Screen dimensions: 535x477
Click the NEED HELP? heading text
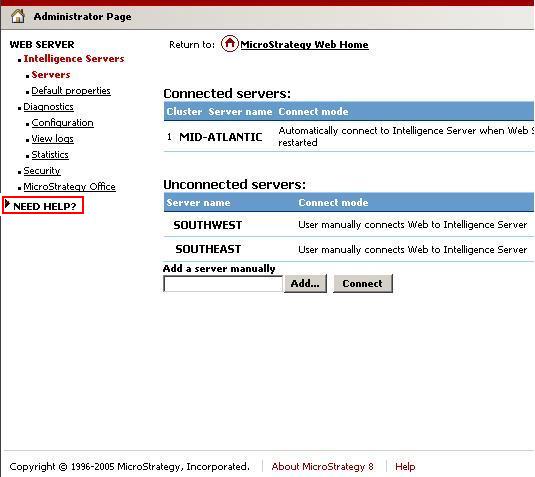click(x=45, y=206)
